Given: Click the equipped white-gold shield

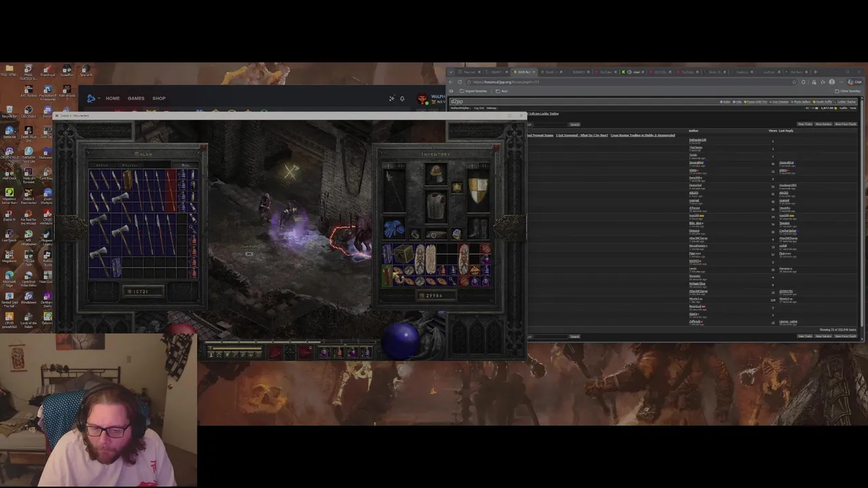Looking at the screenshot, I should click(x=478, y=191).
